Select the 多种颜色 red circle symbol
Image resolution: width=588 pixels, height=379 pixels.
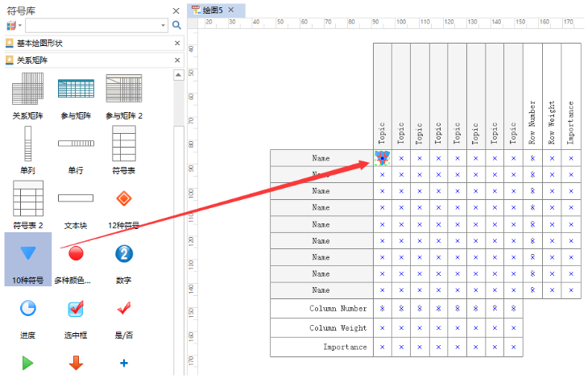pos(76,253)
